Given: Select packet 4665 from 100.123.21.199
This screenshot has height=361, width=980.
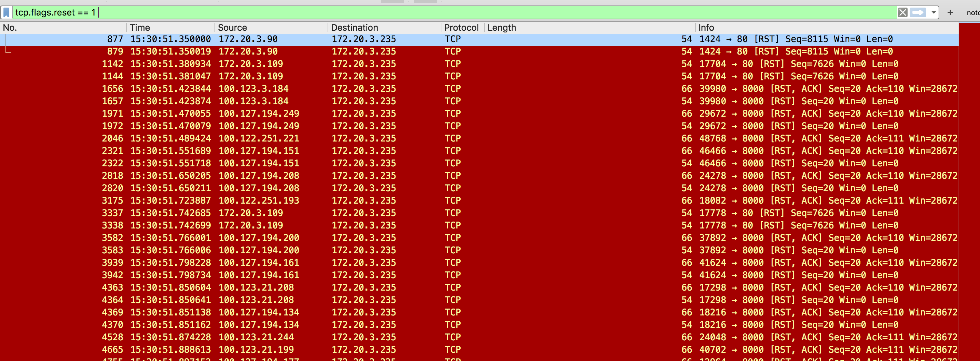Looking at the screenshot, I should point(479,350).
